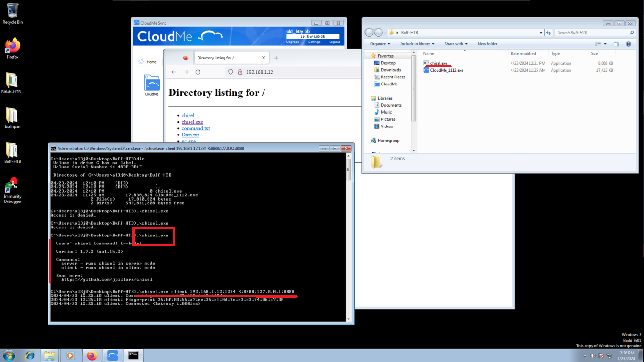Go back in Firefox
Viewport: 644px width, 362px height.
173,72
